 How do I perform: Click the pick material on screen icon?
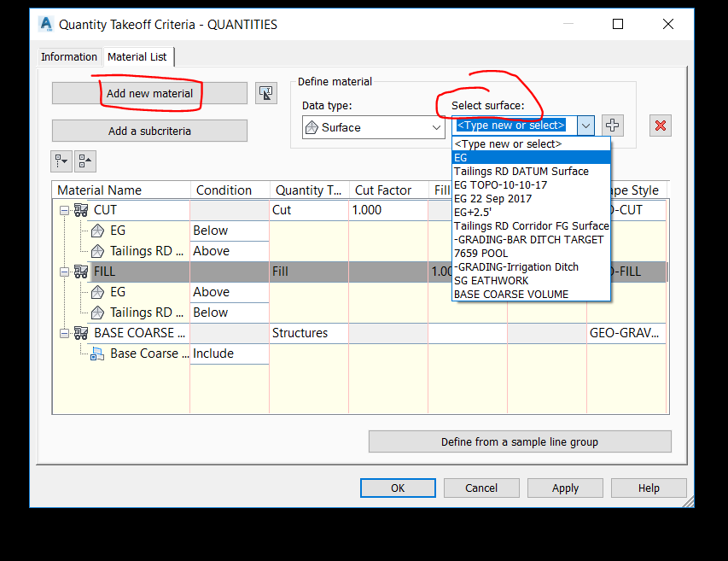[265, 93]
